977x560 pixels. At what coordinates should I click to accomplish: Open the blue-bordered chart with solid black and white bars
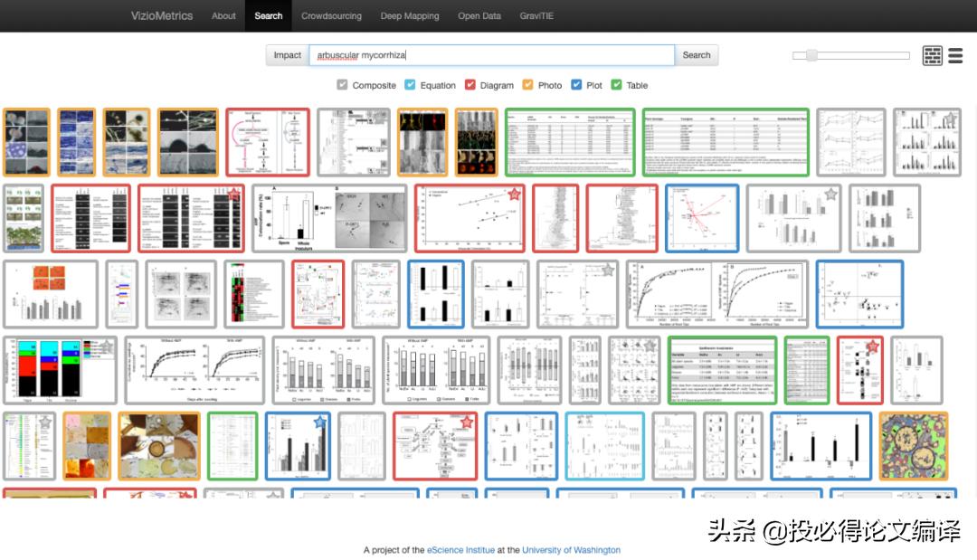[436, 295]
